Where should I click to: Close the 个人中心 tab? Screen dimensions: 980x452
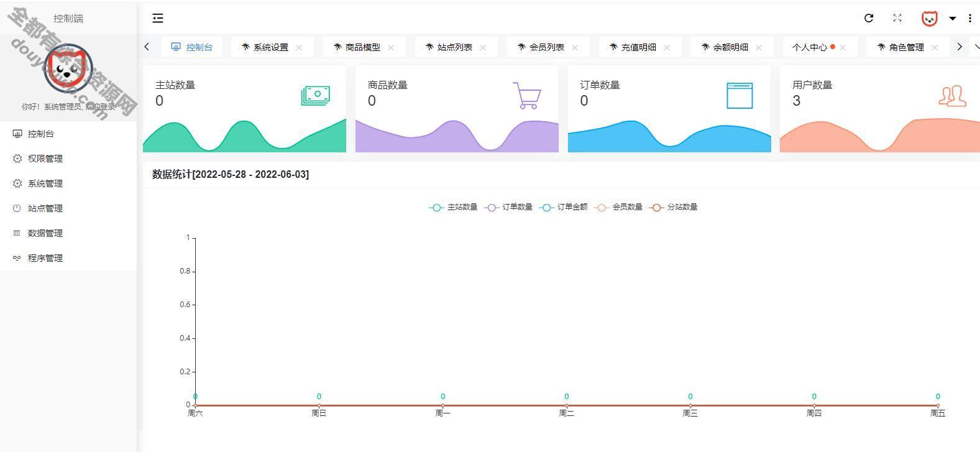pos(843,47)
